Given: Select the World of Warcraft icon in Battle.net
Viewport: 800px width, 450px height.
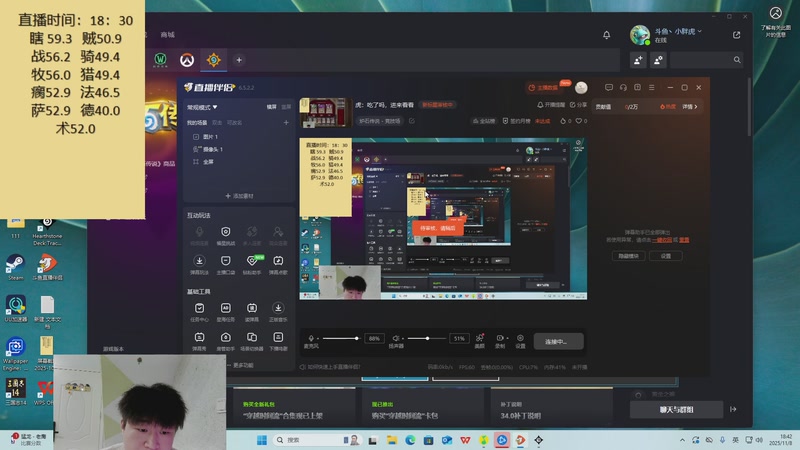Looking at the screenshot, I should tap(160, 60).
